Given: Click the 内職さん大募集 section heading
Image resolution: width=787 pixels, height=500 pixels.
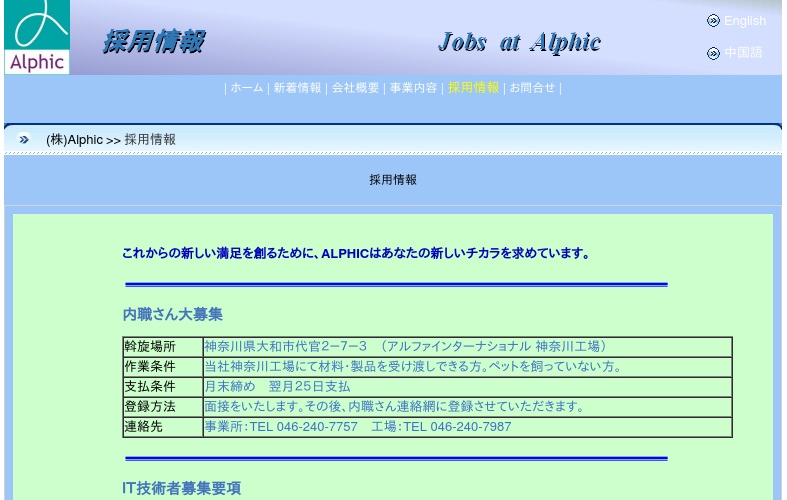Looking at the screenshot, I should 173,314.
